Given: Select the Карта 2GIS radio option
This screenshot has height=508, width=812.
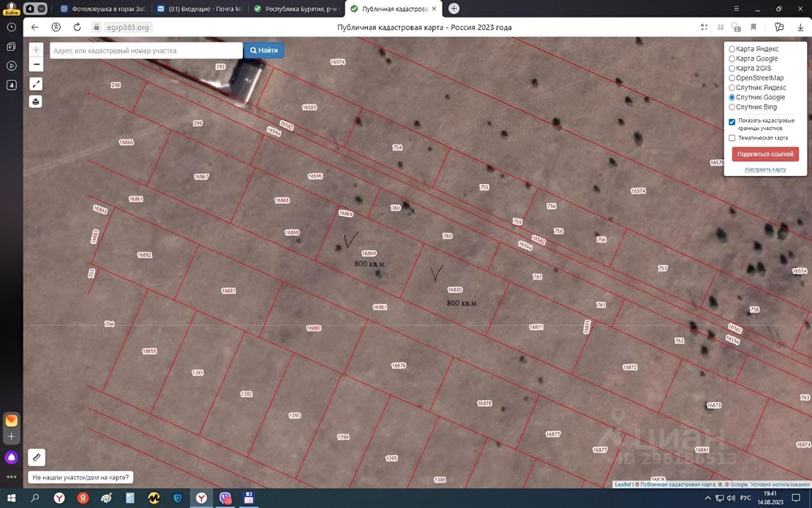Looking at the screenshot, I should 732,68.
